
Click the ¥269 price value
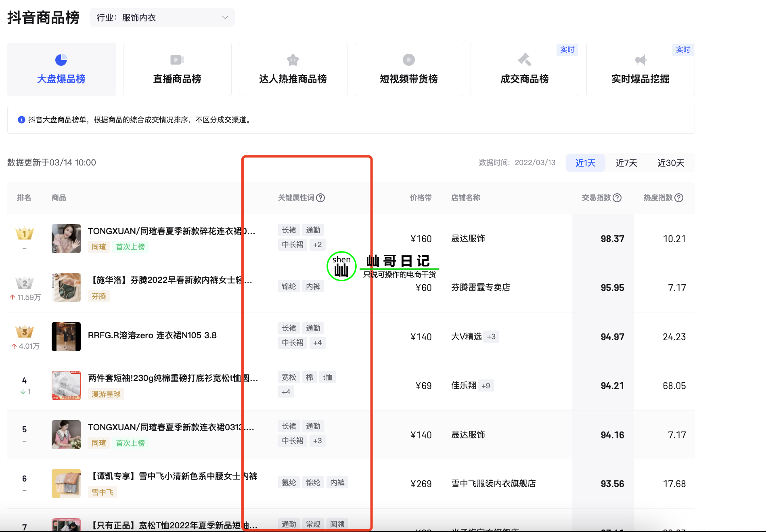(x=421, y=484)
